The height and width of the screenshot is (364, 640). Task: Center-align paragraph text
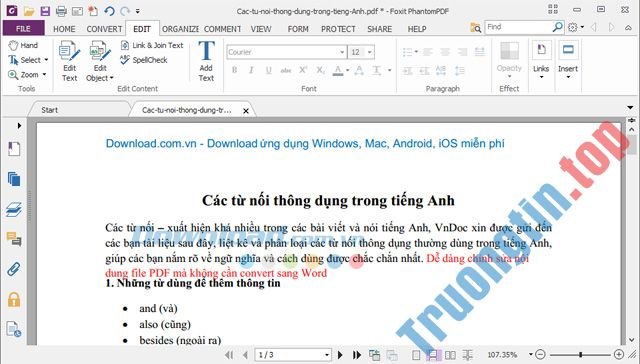445,52
